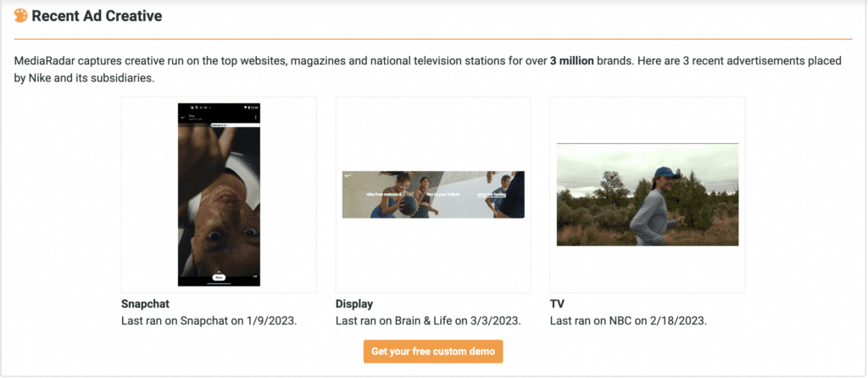
Task: Click the bold Display label
Action: [354, 303]
